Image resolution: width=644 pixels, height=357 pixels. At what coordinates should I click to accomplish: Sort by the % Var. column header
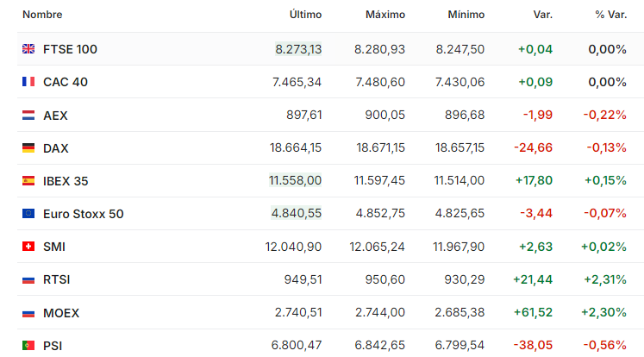click(x=610, y=15)
